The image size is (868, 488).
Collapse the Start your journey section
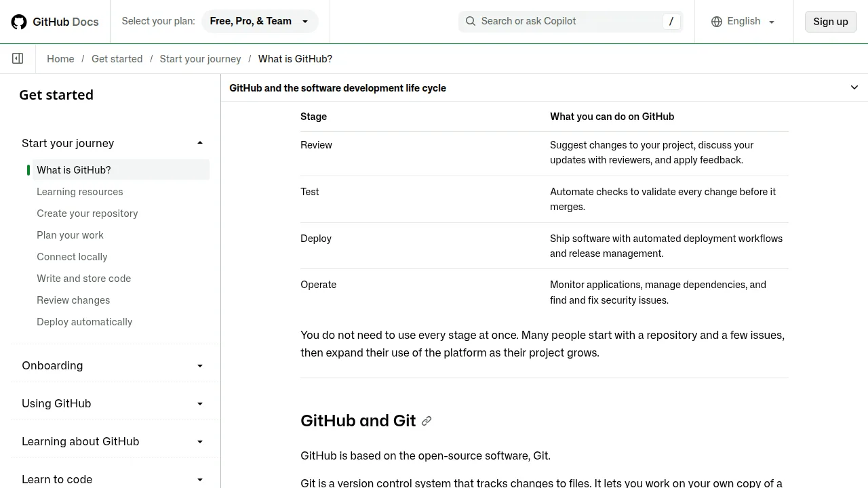pyautogui.click(x=113, y=143)
